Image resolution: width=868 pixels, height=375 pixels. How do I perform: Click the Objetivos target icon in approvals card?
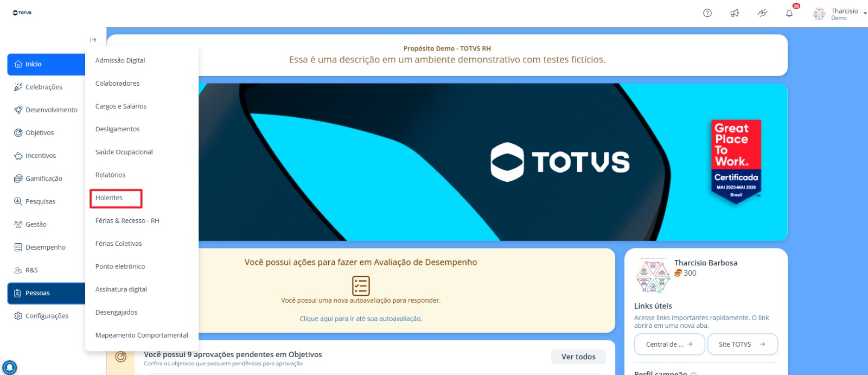click(x=121, y=357)
